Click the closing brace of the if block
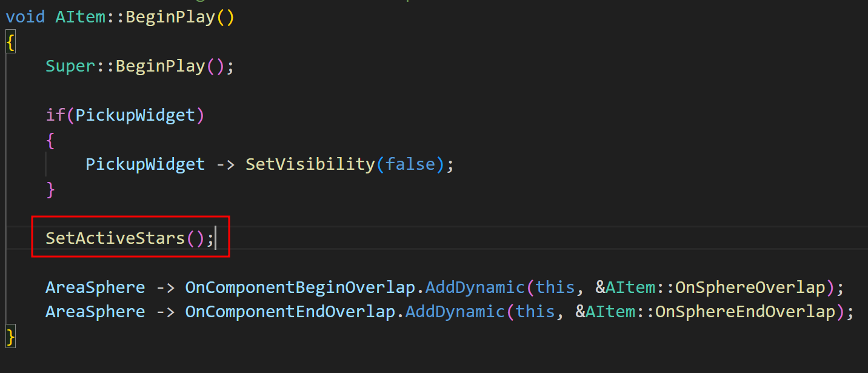The image size is (868, 373). tap(50, 189)
